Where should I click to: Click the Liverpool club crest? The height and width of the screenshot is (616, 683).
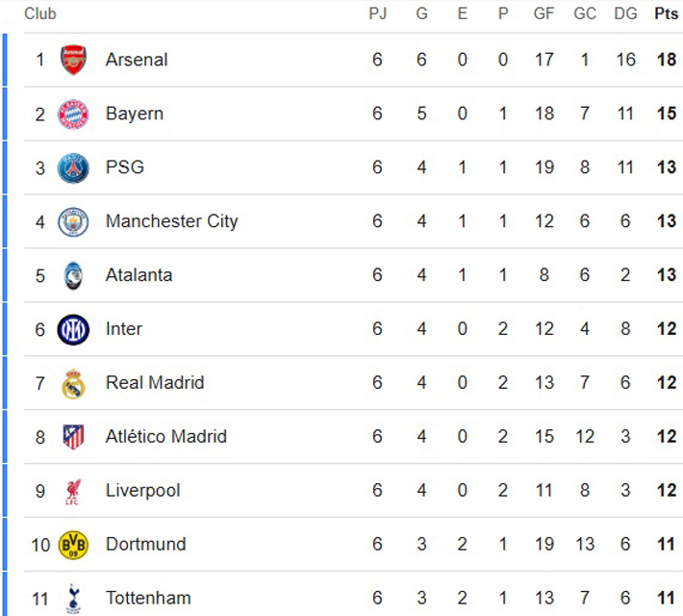click(73, 491)
